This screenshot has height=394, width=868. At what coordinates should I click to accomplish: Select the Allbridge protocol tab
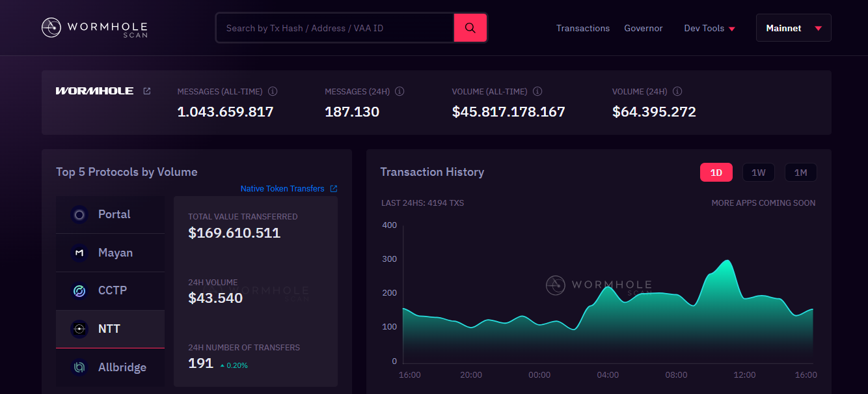[110, 367]
